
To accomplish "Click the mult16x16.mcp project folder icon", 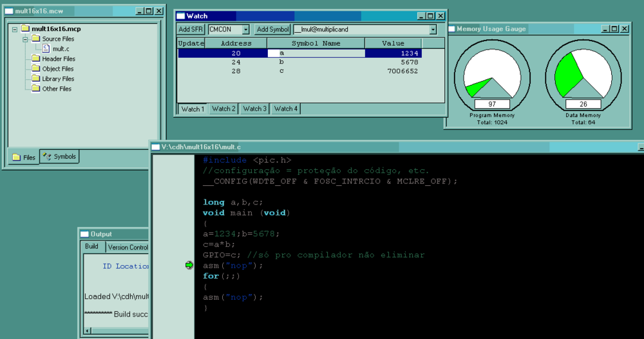I will pos(25,28).
